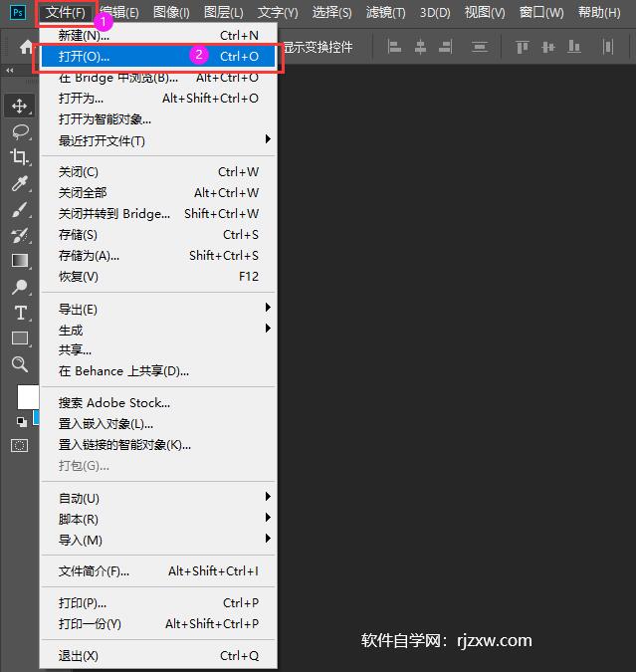
Task: Choose 置入链接的智能对象(K)... item
Action: click(x=158, y=445)
